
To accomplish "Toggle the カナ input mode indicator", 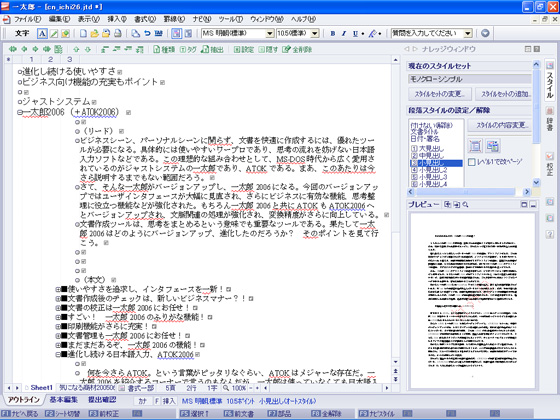I will [x=143, y=401].
